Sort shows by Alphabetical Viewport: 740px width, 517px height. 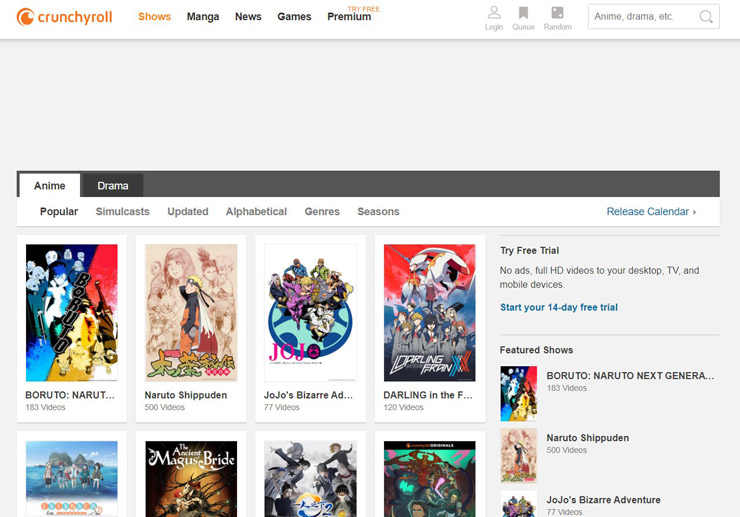256,212
